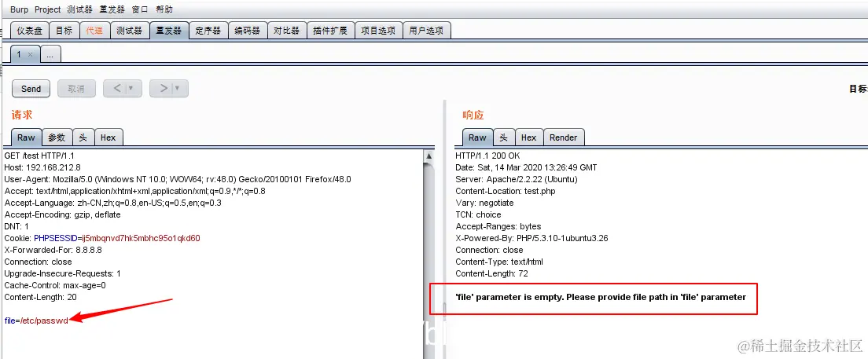Select the response Raw tab
The width and height of the screenshot is (868, 359).
[478, 137]
